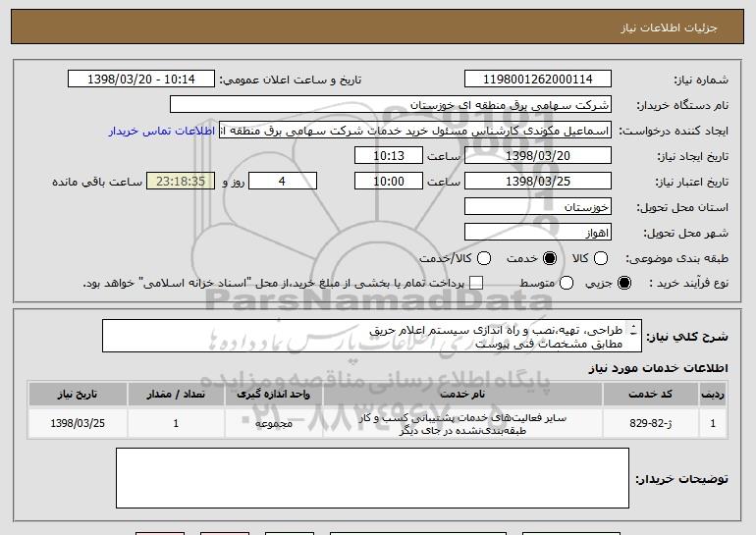Enable the Islamic treasury payment checkbox
Viewport: 756px width, 535px height.
click(x=477, y=284)
